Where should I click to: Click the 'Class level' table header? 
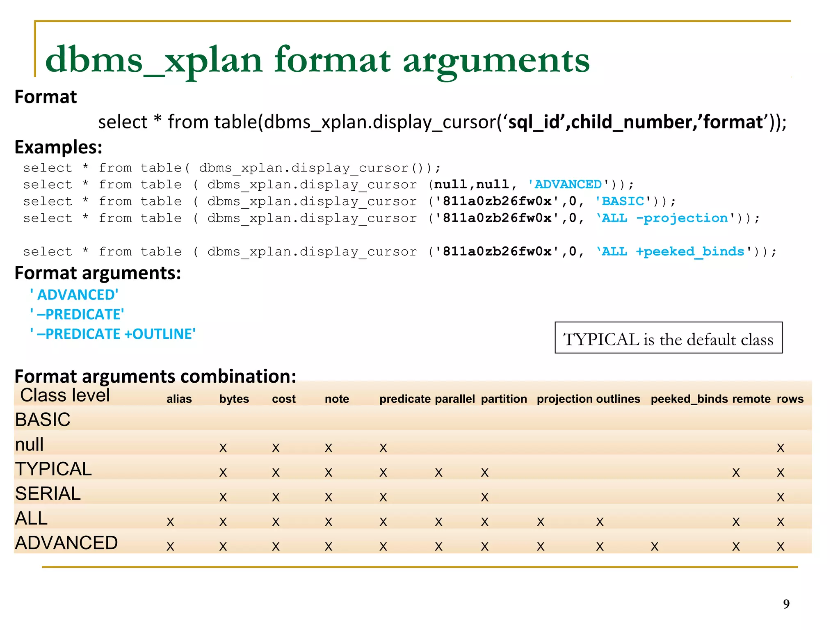(x=65, y=395)
